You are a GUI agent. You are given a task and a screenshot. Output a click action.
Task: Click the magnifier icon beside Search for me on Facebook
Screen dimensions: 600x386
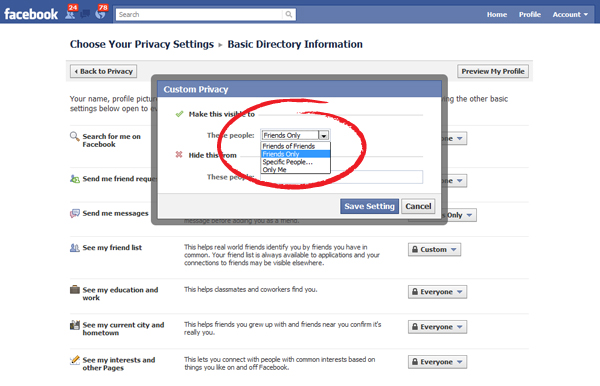pos(74,136)
